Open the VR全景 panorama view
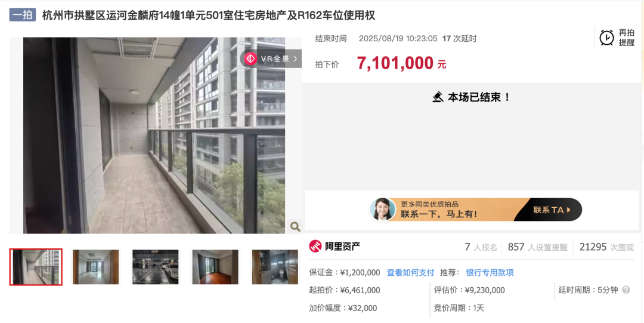Image resolution: width=644 pixels, height=323 pixels. tap(271, 59)
